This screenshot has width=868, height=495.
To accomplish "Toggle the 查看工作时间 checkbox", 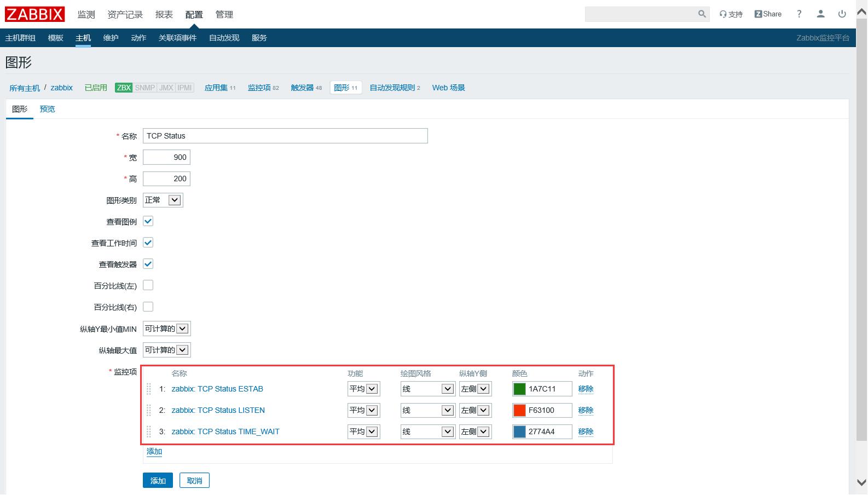I will (148, 243).
